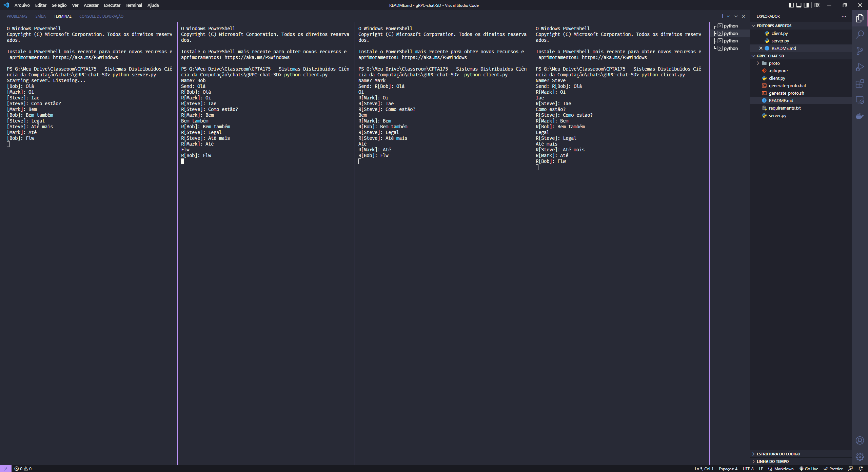The width and height of the screenshot is (868, 472).
Task: Open the Terminal menu
Action: click(134, 5)
